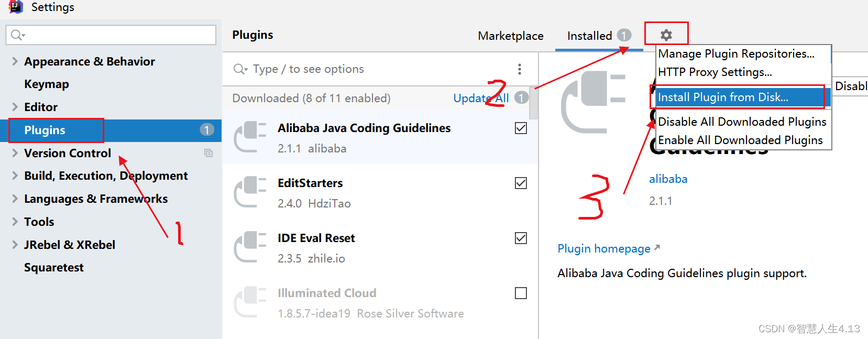This screenshot has width=868, height=339.
Task: Uncheck Alibaba Java Coding Guidelines plugin
Action: point(521,128)
